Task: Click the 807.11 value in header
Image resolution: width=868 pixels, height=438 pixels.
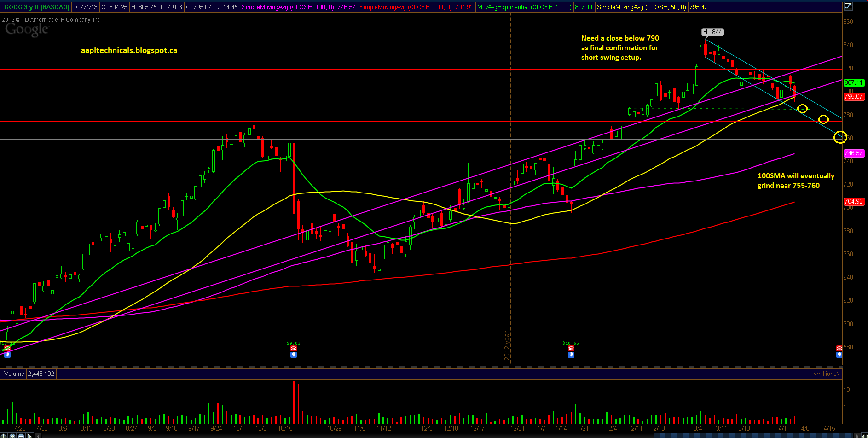Action: pyautogui.click(x=584, y=7)
